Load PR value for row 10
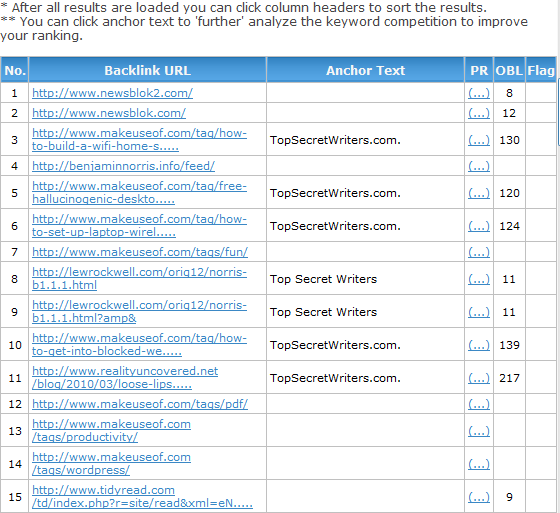Screen dimensions: 560x513 (x=479, y=345)
